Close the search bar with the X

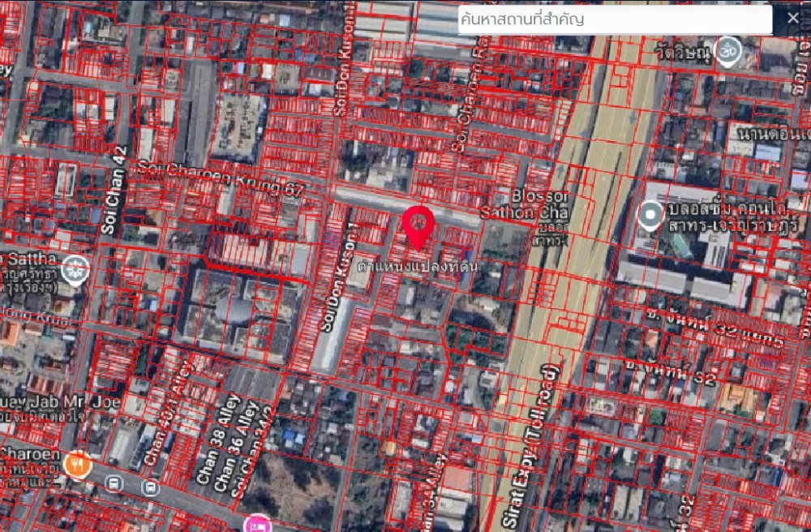coord(792,19)
